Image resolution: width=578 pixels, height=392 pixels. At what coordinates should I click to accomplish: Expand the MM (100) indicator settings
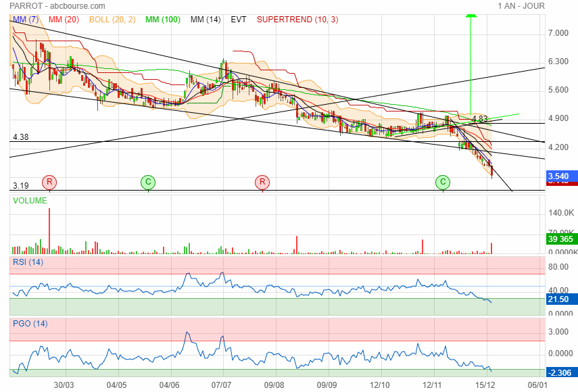(163, 20)
